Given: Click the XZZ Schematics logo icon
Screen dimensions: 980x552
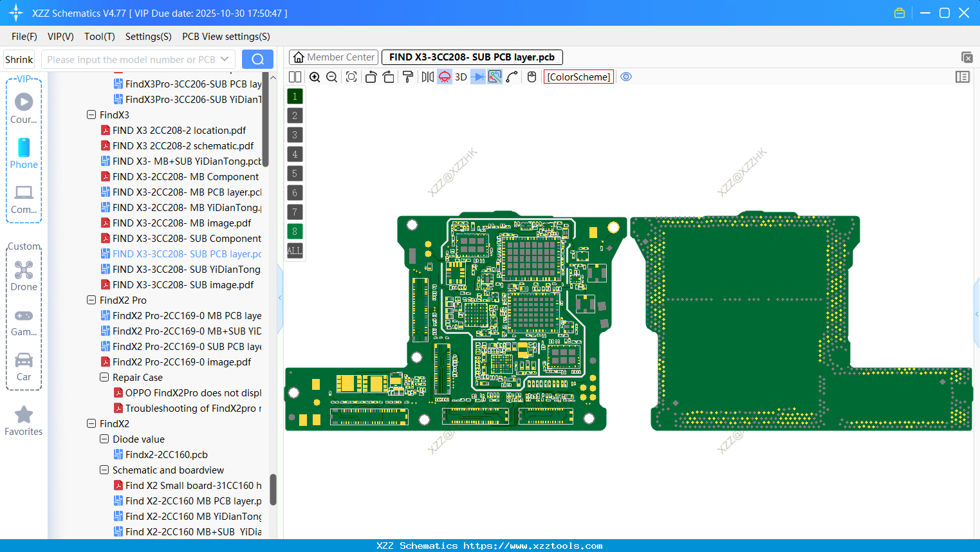Looking at the screenshot, I should [16, 13].
